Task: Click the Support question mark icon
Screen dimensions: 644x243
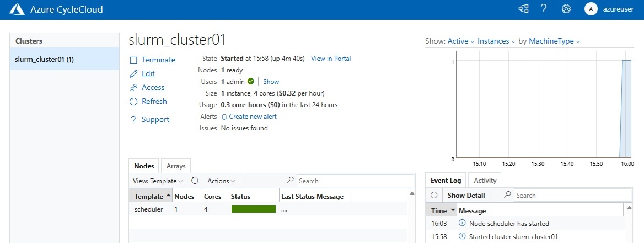Action: [x=133, y=120]
